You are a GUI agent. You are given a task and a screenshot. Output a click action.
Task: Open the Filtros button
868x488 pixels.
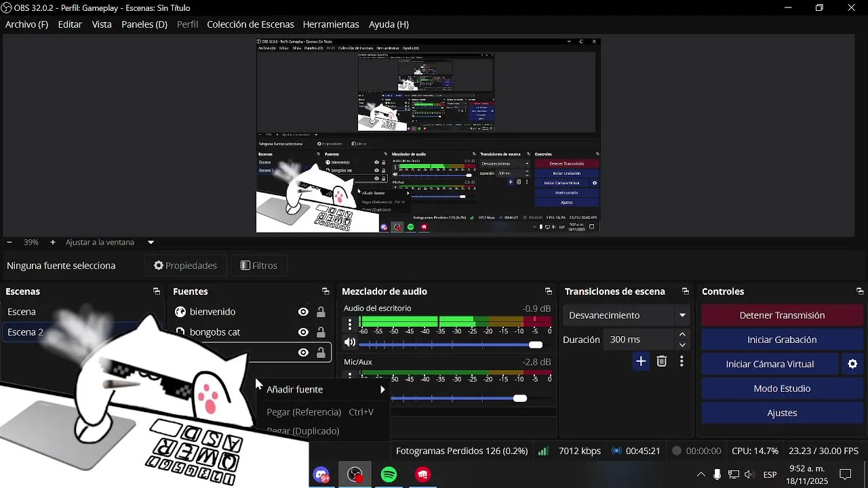pyautogui.click(x=259, y=266)
